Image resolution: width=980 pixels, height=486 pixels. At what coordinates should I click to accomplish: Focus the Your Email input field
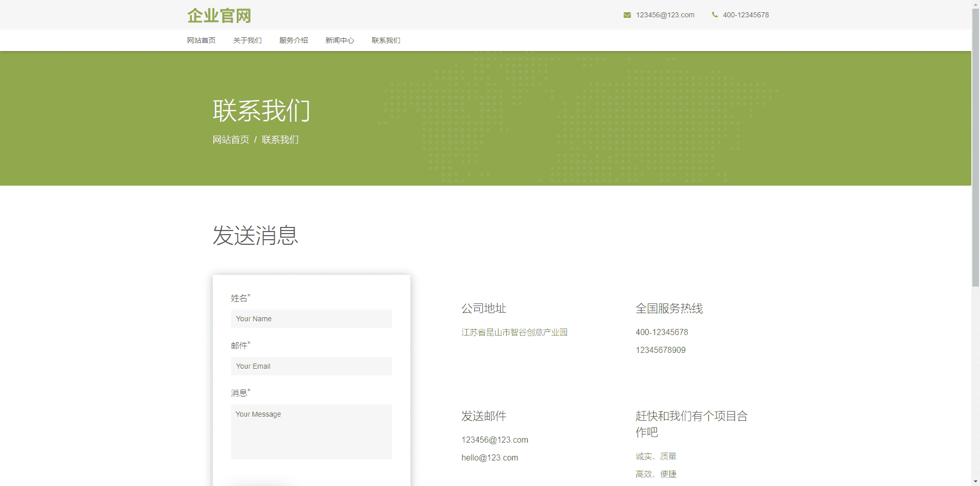tap(311, 366)
